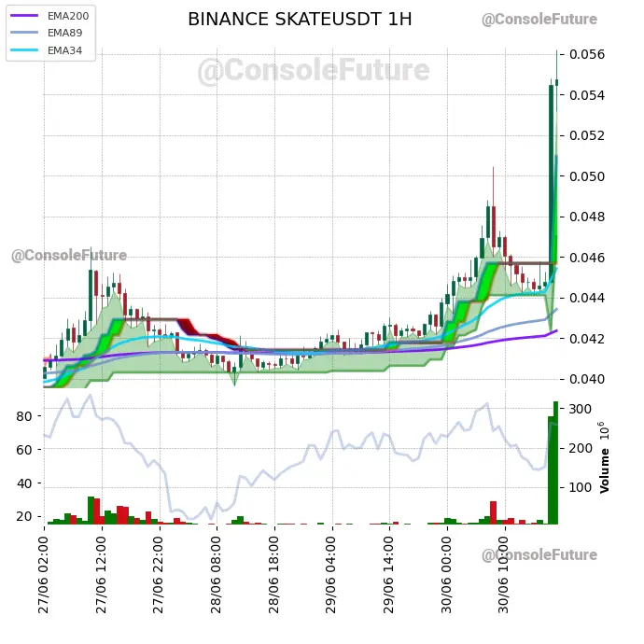Click the 30/06 00:00 time label
The width and height of the screenshot is (644, 644).
coord(446,575)
